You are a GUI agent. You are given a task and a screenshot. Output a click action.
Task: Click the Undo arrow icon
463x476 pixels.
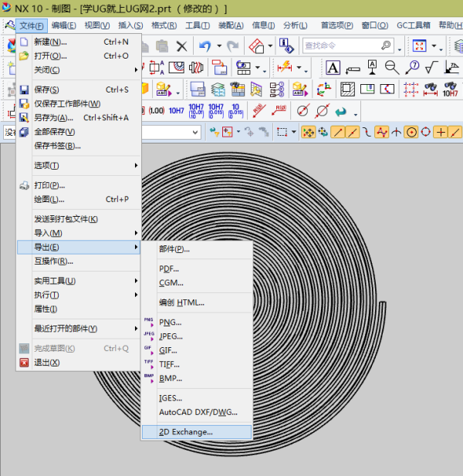(x=205, y=46)
